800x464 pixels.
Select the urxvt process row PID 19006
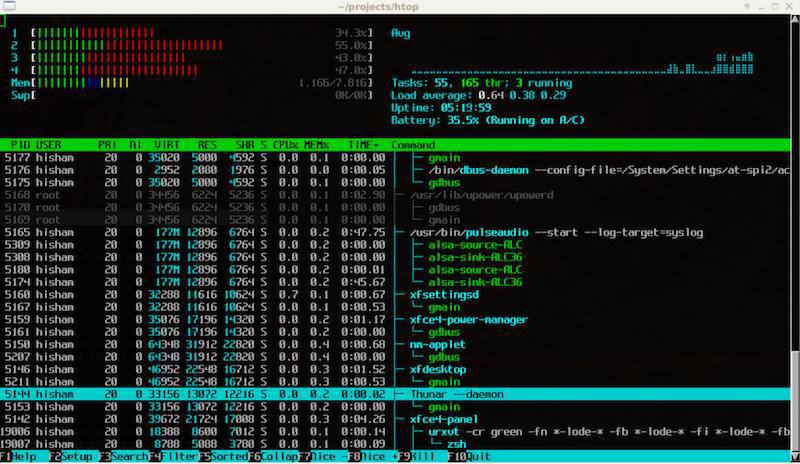pos(395,432)
